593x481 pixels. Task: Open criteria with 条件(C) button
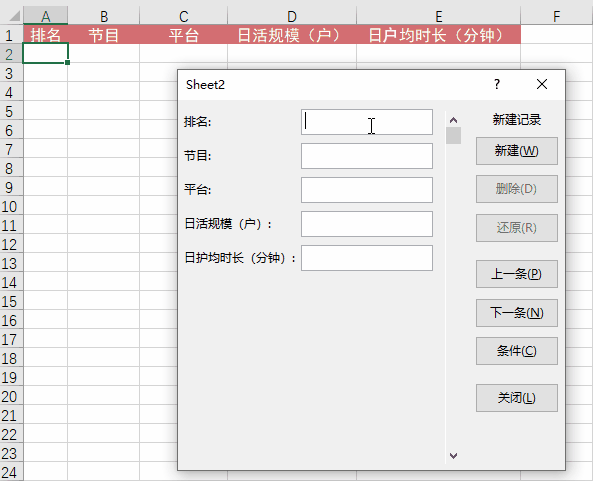tap(517, 351)
